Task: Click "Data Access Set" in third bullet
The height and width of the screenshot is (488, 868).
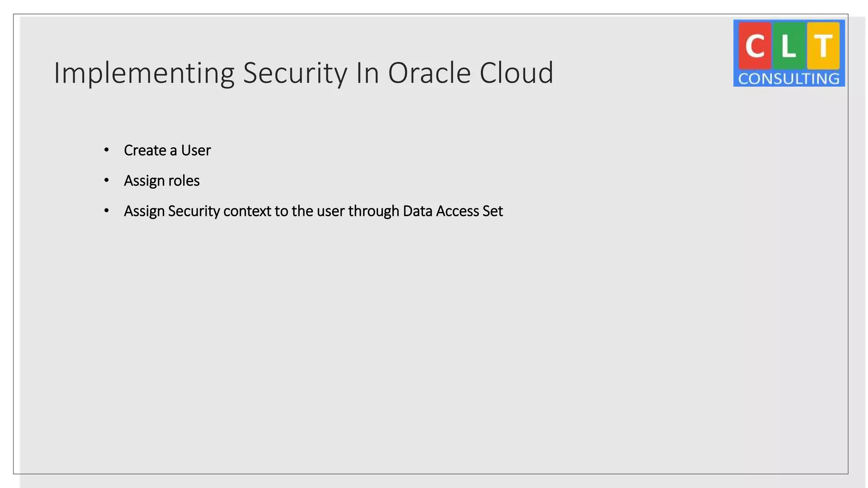Action: tap(453, 211)
